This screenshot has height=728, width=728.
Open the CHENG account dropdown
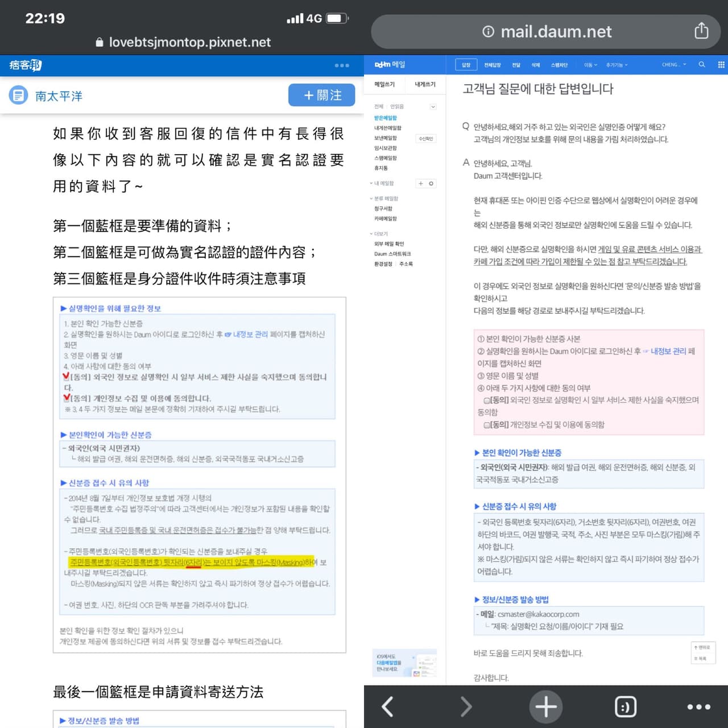point(674,65)
